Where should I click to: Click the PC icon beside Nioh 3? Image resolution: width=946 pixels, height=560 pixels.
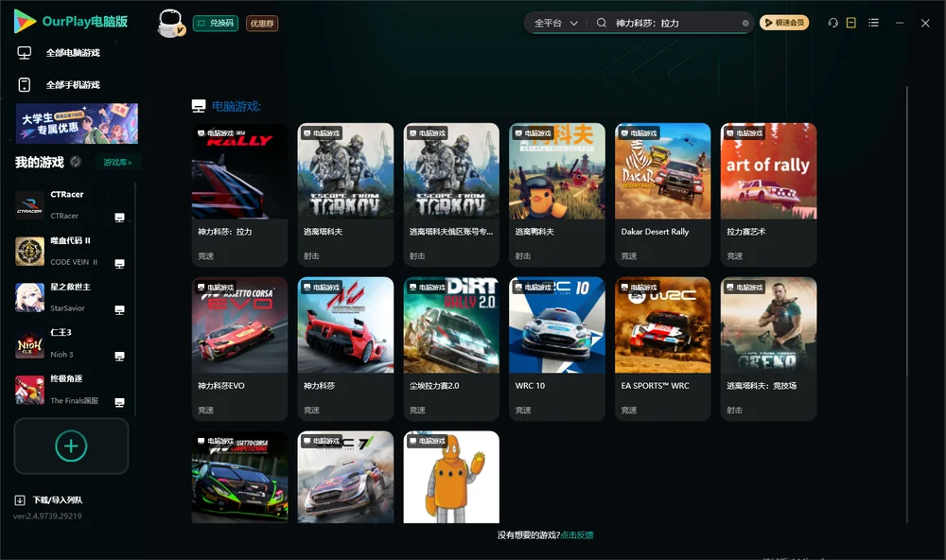(119, 356)
